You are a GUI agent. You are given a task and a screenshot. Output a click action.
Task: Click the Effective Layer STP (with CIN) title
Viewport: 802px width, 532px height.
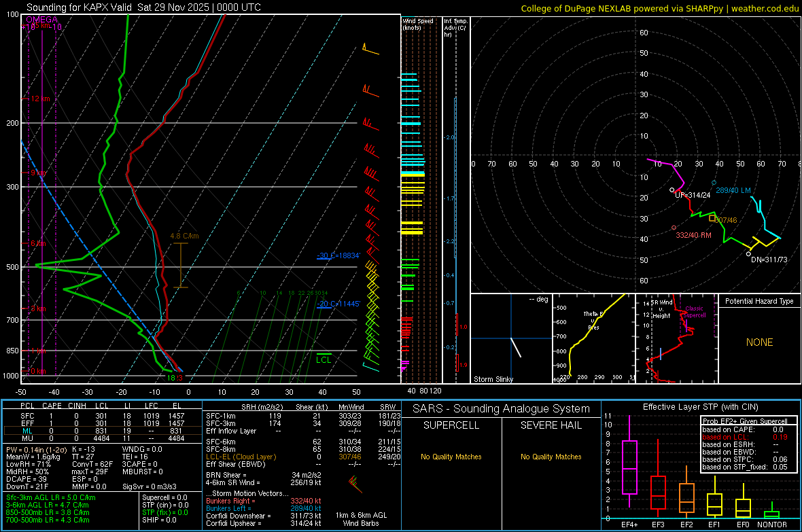click(x=700, y=407)
